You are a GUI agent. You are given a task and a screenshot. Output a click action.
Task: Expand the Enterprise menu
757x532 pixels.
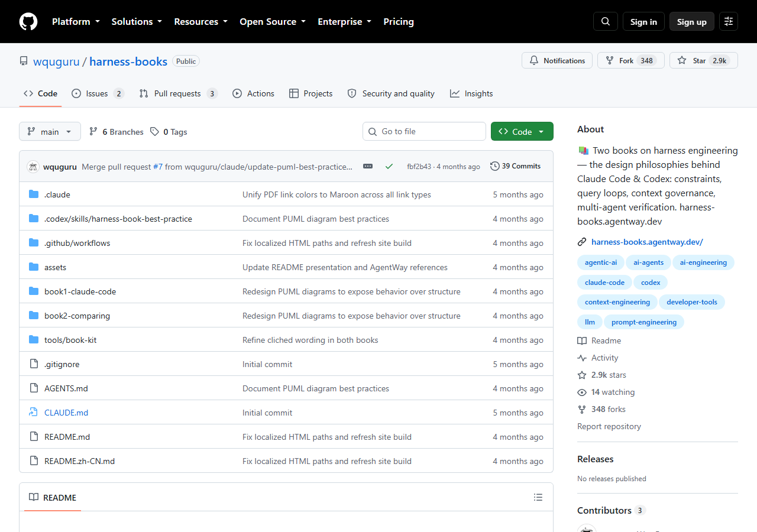coord(344,21)
